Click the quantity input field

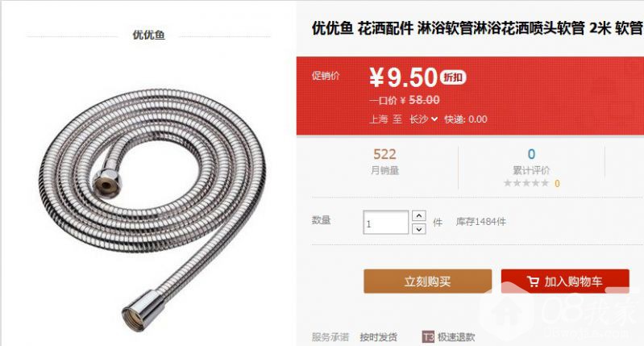pyautogui.click(x=385, y=223)
